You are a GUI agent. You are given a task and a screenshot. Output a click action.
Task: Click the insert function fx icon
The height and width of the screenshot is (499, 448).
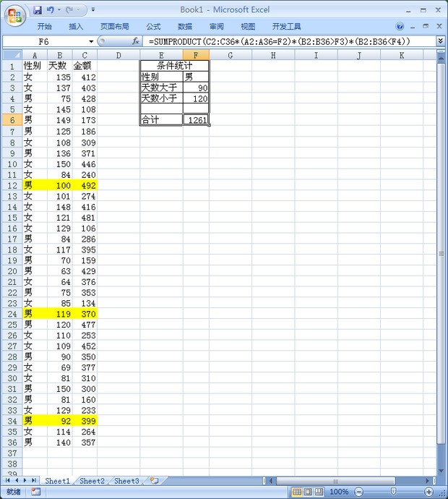[135, 41]
